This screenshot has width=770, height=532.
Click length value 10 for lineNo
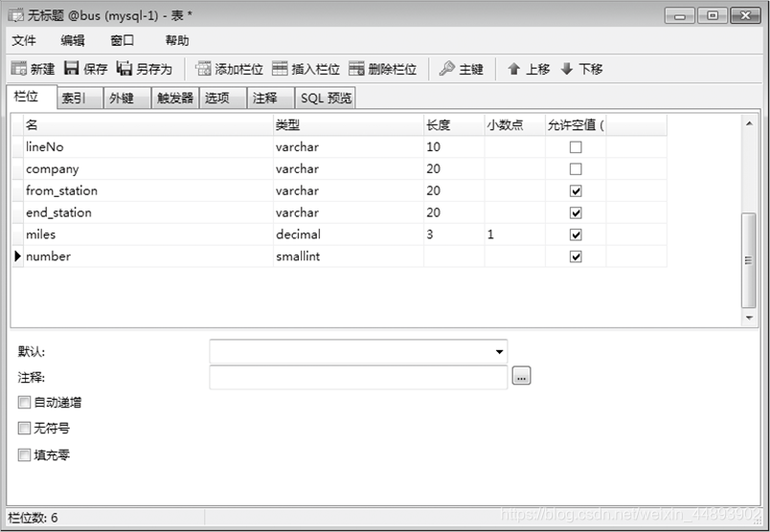tap(454, 147)
